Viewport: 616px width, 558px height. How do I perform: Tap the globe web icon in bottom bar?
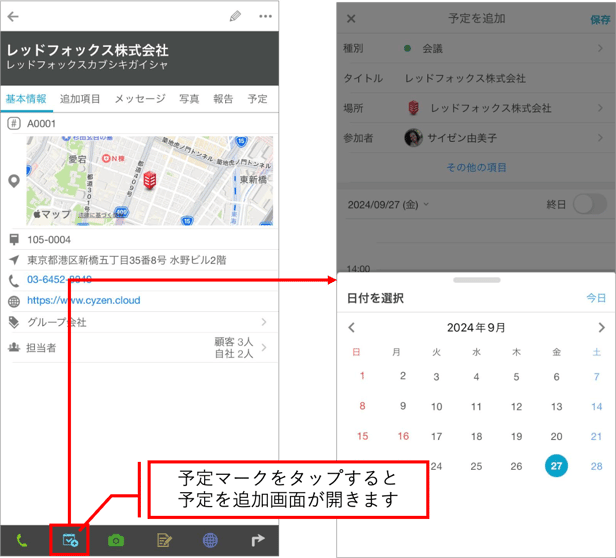210,541
